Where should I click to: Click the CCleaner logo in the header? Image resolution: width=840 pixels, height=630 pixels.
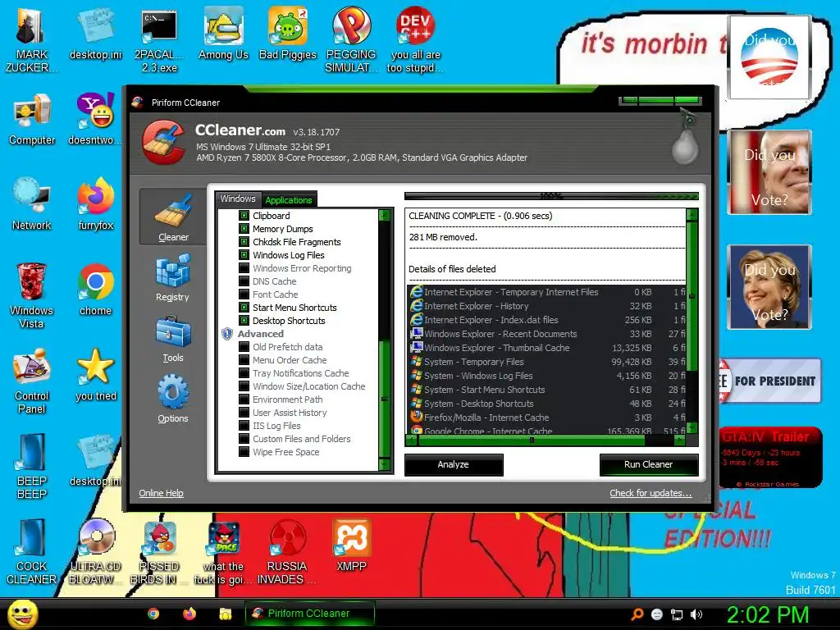(x=164, y=142)
